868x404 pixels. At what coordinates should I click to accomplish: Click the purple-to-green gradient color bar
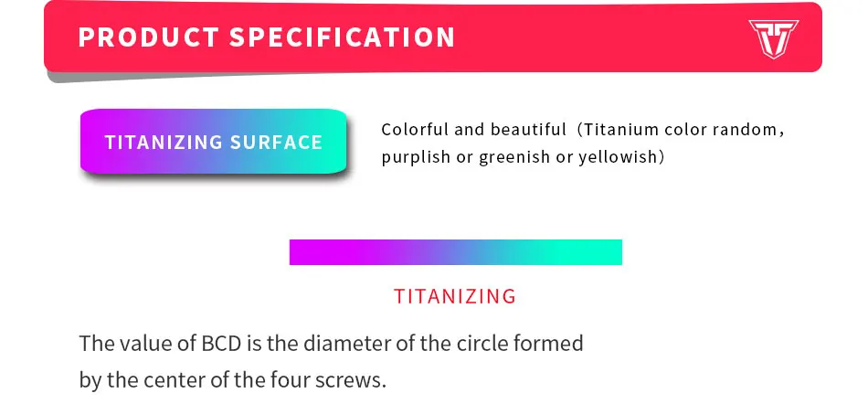(456, 252)
